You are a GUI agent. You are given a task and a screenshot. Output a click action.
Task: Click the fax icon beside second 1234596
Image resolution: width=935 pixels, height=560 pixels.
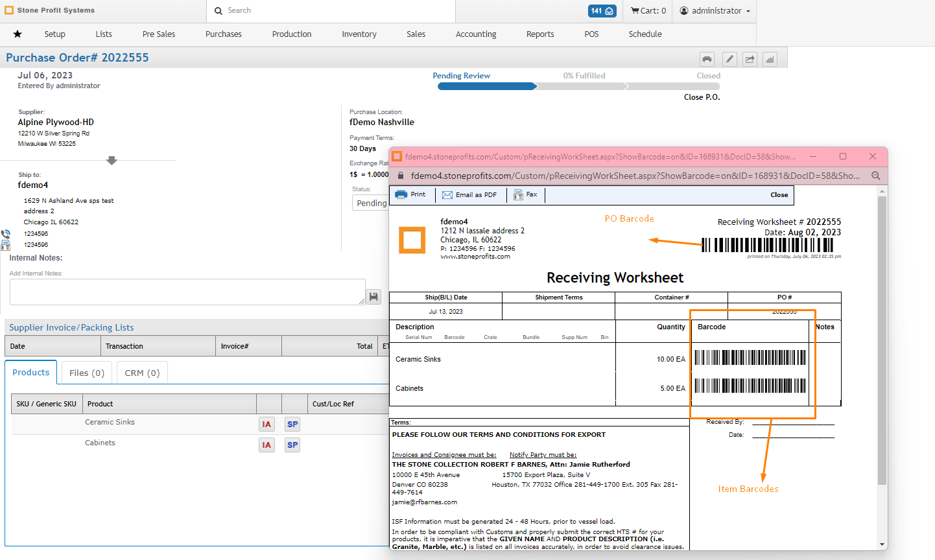click(6, 245)
